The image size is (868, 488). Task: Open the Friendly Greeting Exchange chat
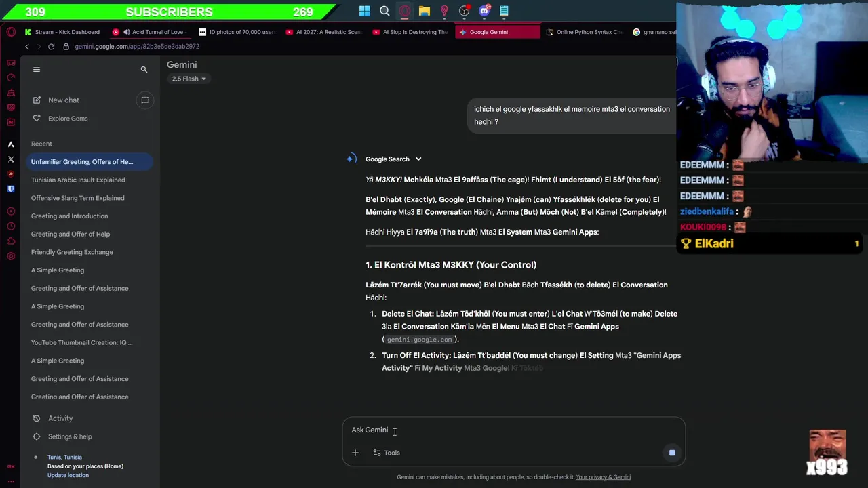pyautogui.click(x=72, y=252)
